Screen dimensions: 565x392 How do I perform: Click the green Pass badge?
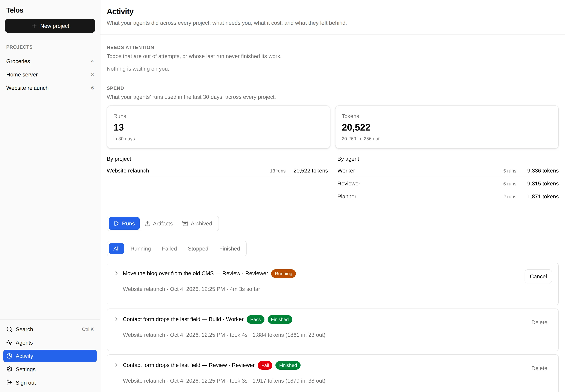click(x=255, y=319)
